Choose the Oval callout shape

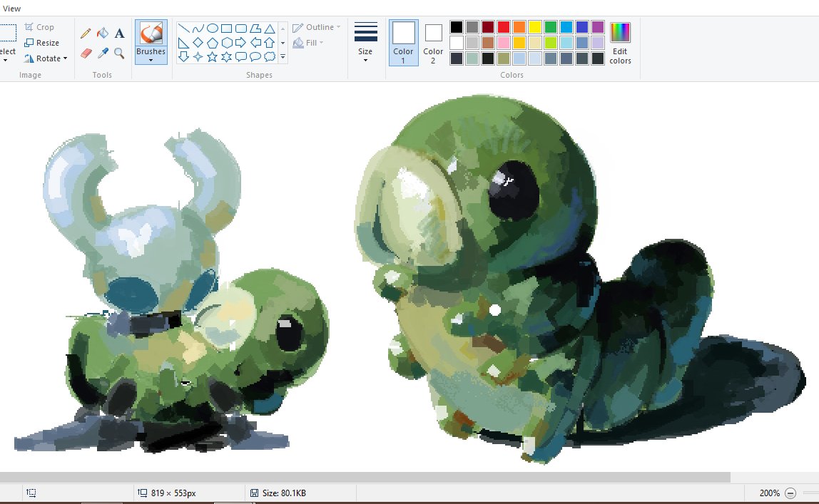tap(255, 57)
